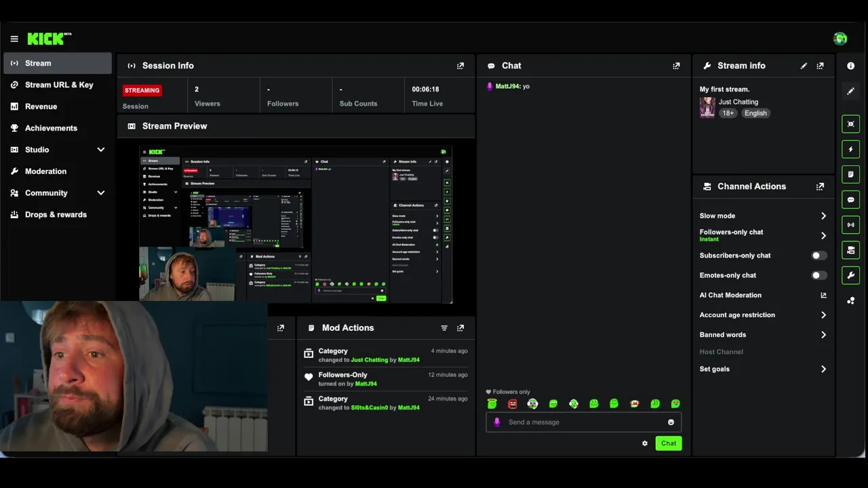
Task: Open the profile avatar menu
Action: point(840,39)
